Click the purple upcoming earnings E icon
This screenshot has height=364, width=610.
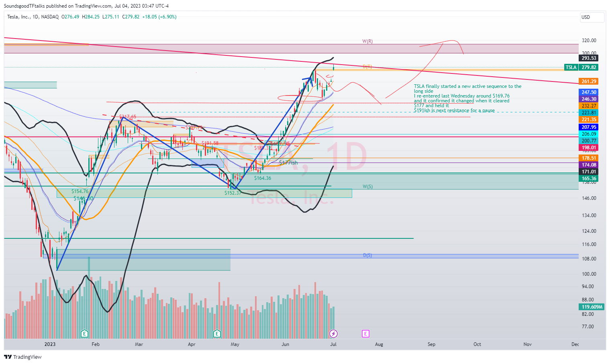pos(365,333)
